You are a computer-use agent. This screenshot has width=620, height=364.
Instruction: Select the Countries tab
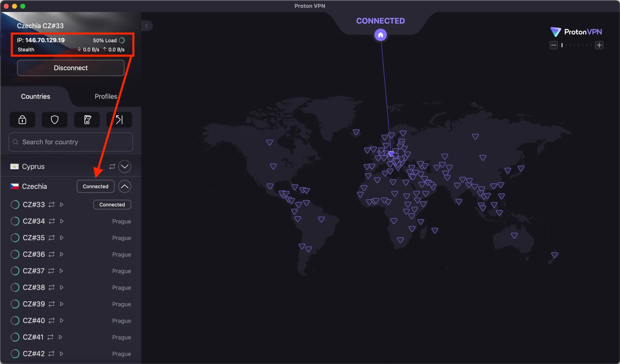35,96
